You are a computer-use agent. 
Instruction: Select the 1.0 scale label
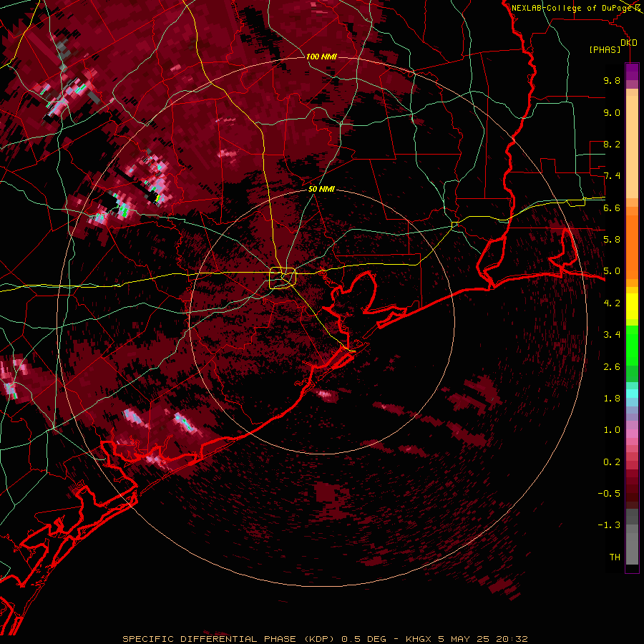pyautogui.click(x=612, y=430)
